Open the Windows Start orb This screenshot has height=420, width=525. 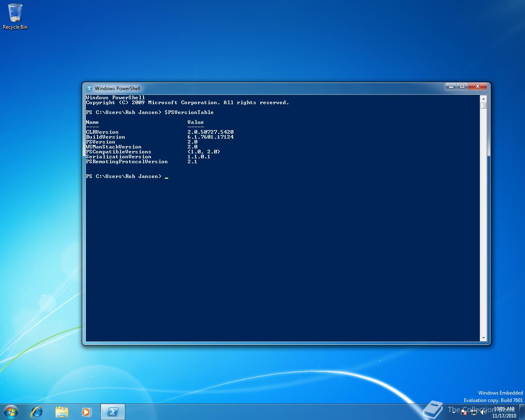pyautogui.click(x=10, y=412)
